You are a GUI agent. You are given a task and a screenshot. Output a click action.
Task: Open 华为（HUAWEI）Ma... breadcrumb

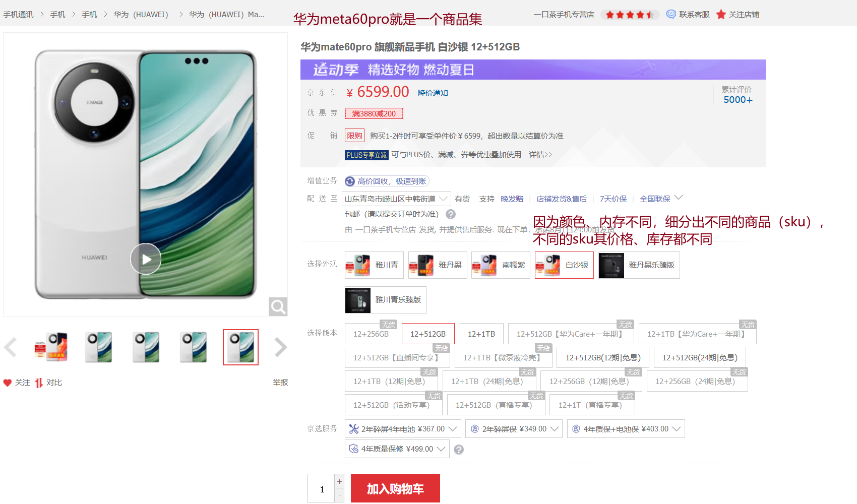point(227,14)
